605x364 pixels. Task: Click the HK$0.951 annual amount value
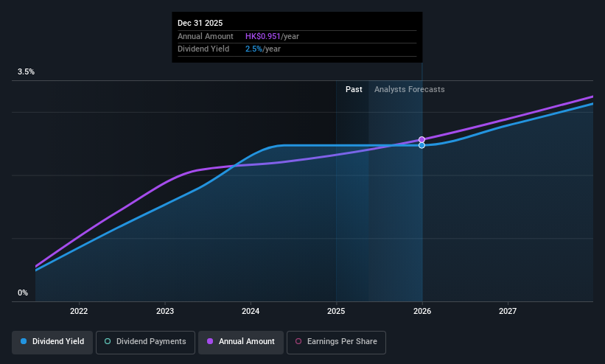click(x=263, y=36)
